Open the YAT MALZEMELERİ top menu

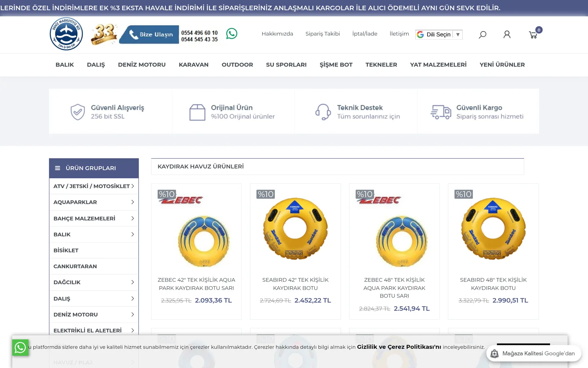[x=439, y=65]
